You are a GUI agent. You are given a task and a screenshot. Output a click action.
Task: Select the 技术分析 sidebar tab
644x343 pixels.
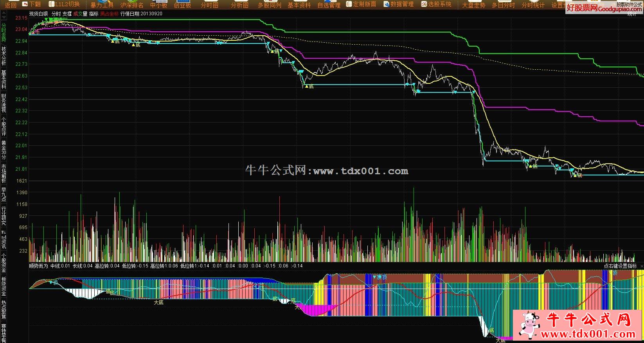[x=4, y=56]
